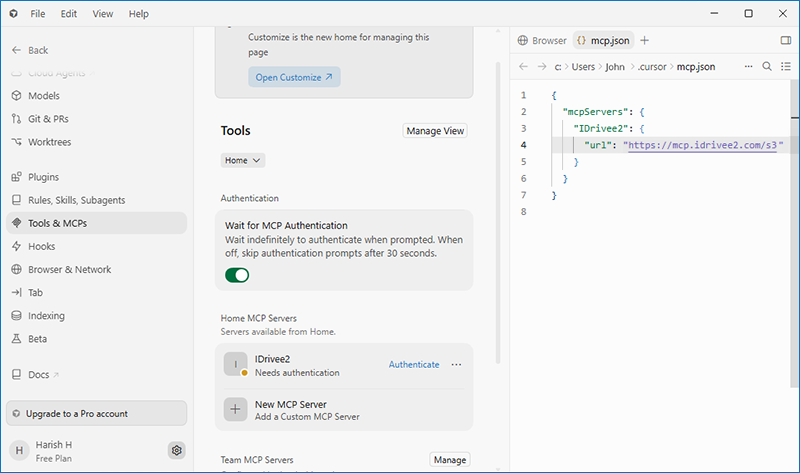Screen dimensions: 800x473
Task: Toggle Wait for MCP Authentication switch
Action: point(237,275)
